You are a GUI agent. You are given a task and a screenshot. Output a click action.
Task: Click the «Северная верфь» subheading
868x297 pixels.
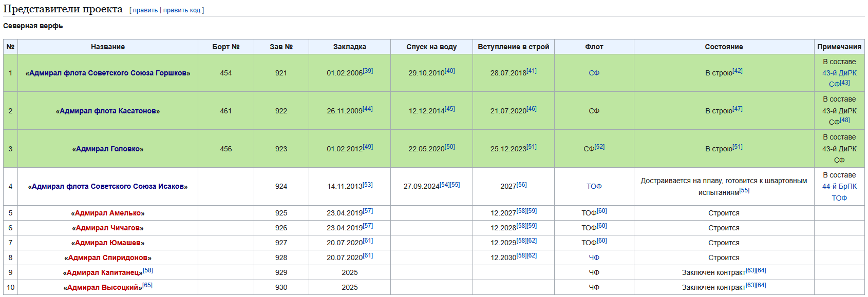coord(33,26)
